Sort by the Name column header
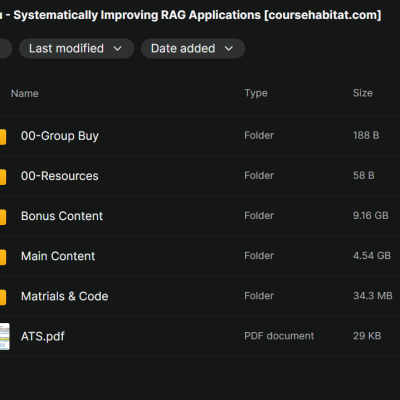The image size is (400, 400). coord(25,94)
